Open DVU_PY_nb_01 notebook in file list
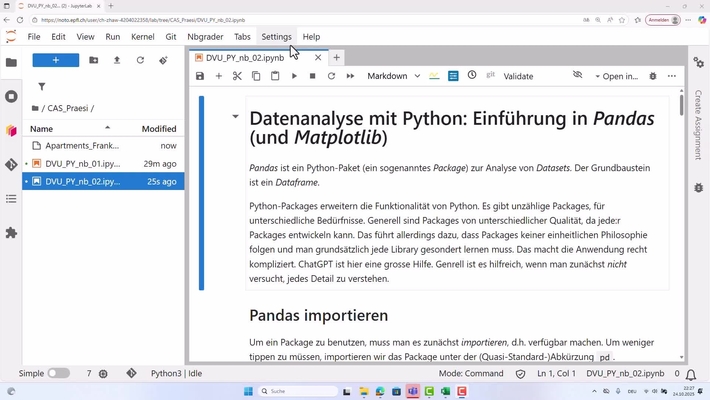This screenshot has height=400, width=710. (82, 163)
